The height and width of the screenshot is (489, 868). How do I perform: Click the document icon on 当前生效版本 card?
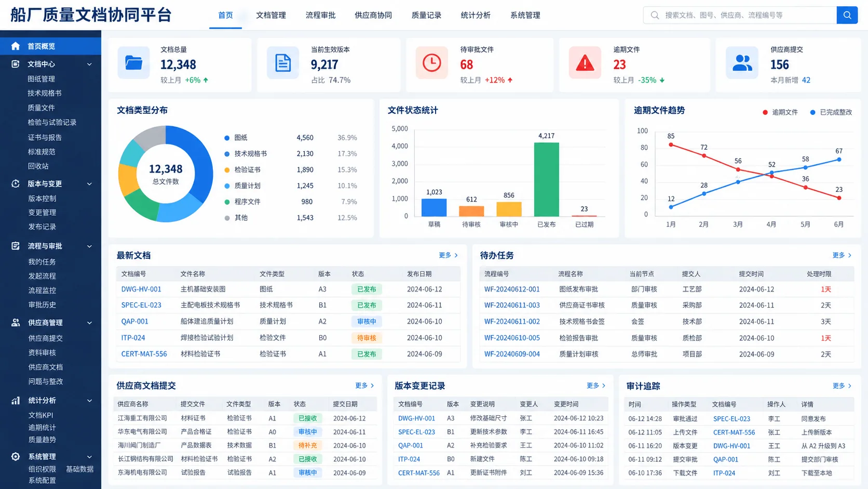283,63
